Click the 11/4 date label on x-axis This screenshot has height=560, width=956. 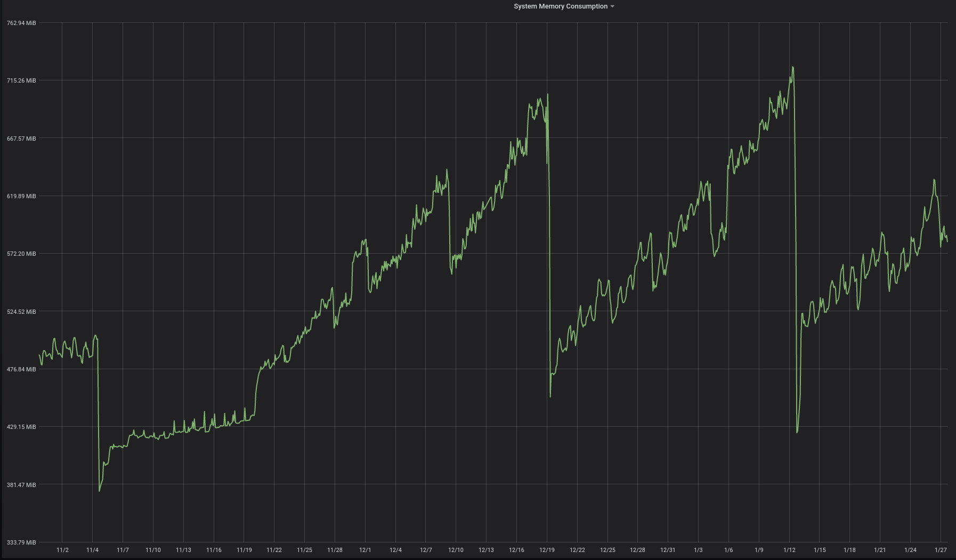click(x=92, y=550)
